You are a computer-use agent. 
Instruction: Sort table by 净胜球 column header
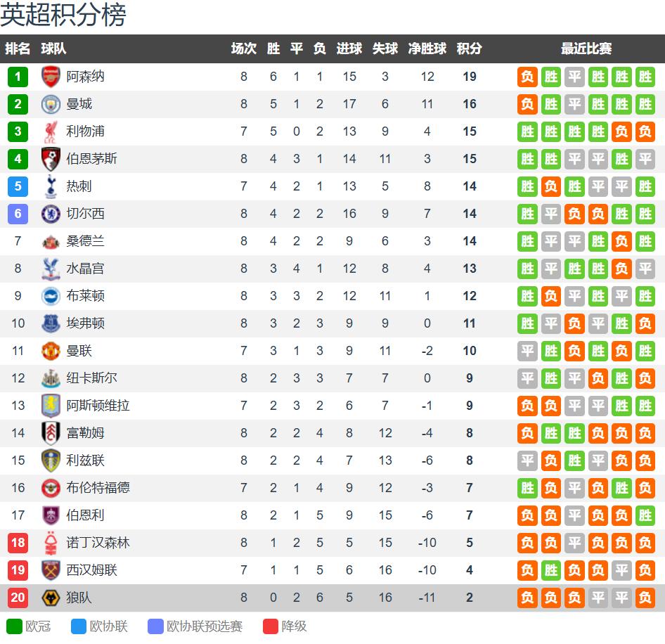click(427, 49)
